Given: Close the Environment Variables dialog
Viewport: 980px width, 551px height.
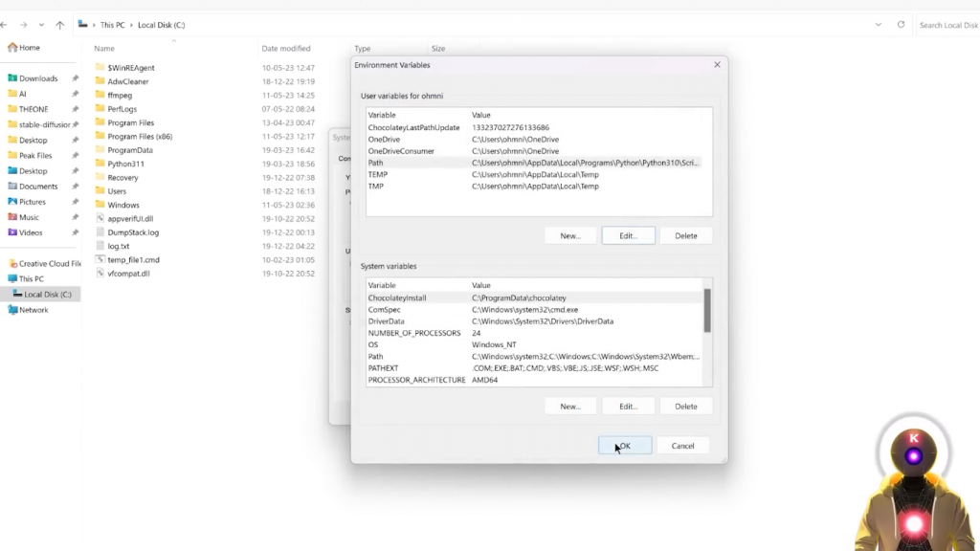Looking at the screenshot, I should 717,64.
